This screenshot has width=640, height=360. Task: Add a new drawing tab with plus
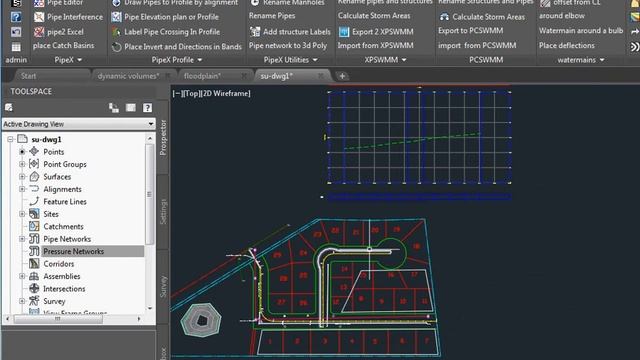coord(342,76)
